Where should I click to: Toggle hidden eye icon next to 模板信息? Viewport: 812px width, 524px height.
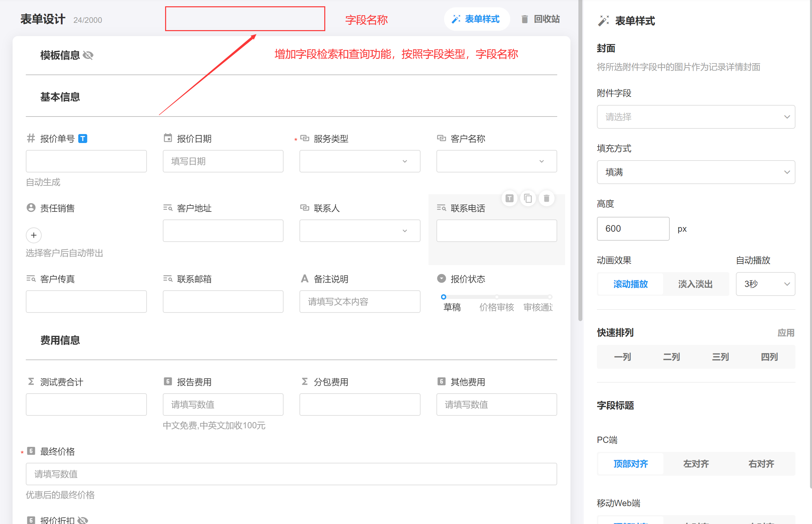click(88, 55)
